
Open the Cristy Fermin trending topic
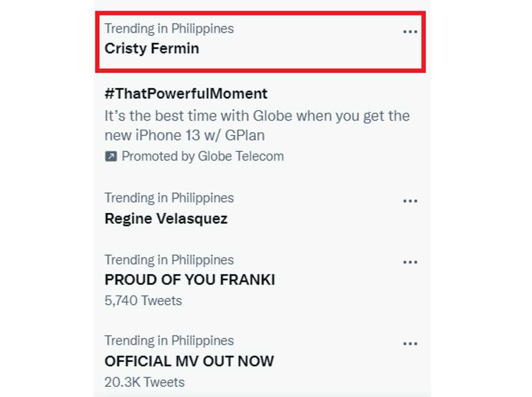click(152, 48)
